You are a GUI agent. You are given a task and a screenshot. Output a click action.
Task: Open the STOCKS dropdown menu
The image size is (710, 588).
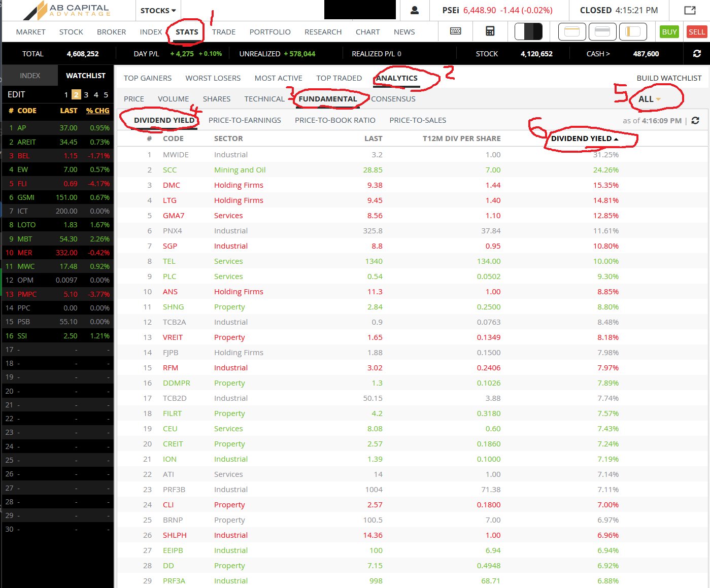click(x=157, y=10)
